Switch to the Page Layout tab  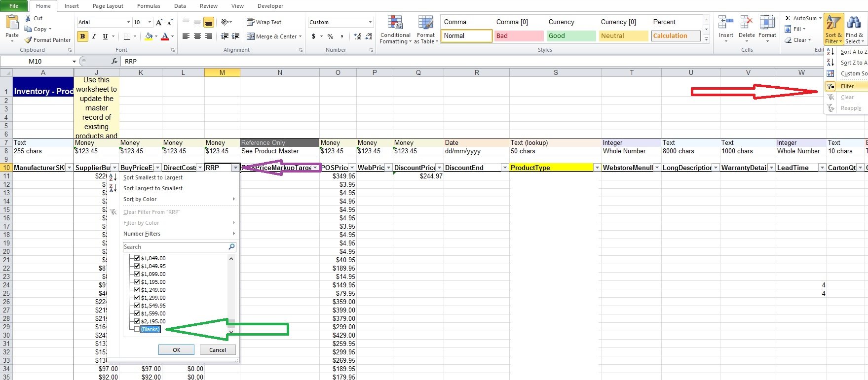108,6
